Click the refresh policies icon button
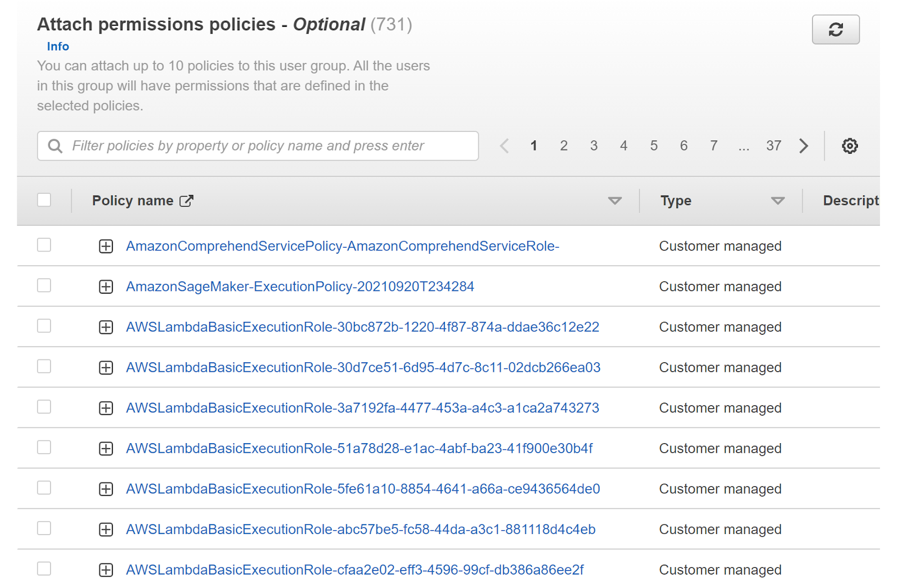Viewport: 899px width, 588px height. [835, 30]
